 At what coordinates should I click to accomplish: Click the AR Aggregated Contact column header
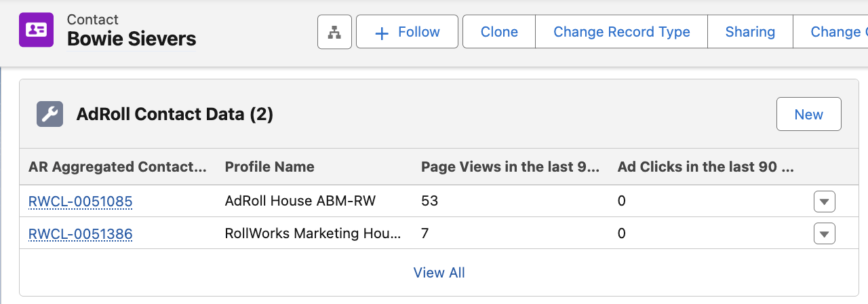pyautogui.click(x=117, y=167)
